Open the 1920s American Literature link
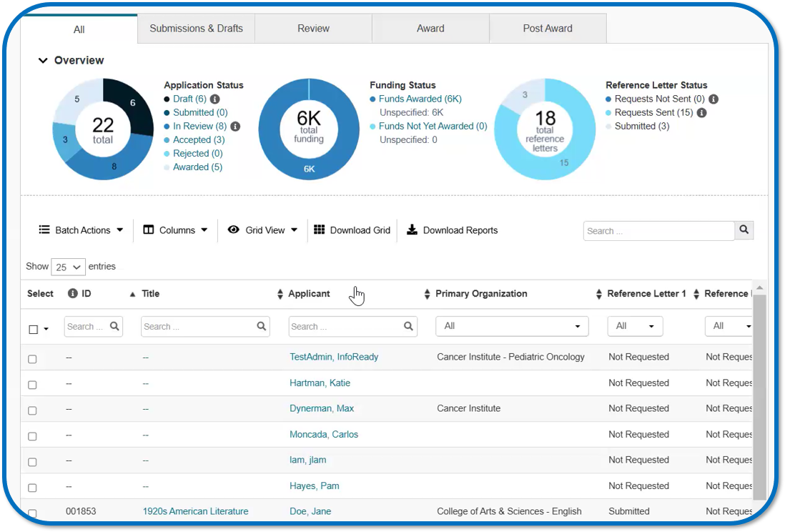Image resolution: width=785 pixels, height=532 pixels. [195, 511]
